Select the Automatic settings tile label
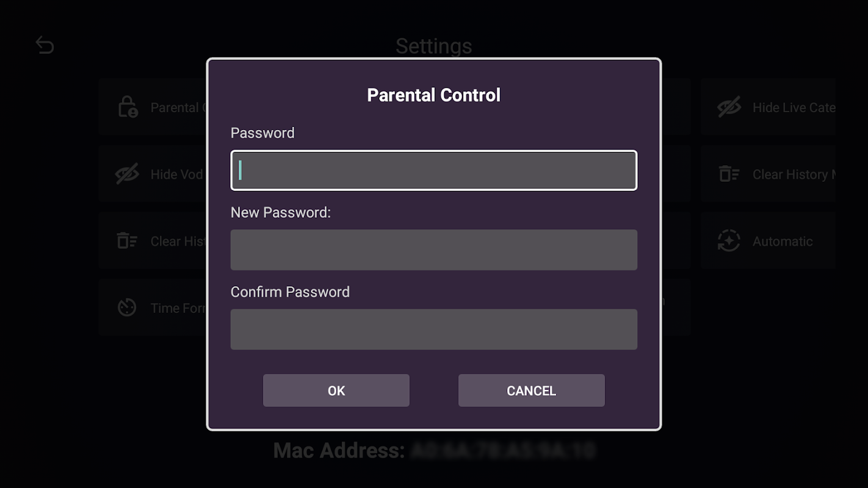The width and height of the screenshot is (868, 488). pyautogui.click(x=783, y=242)
